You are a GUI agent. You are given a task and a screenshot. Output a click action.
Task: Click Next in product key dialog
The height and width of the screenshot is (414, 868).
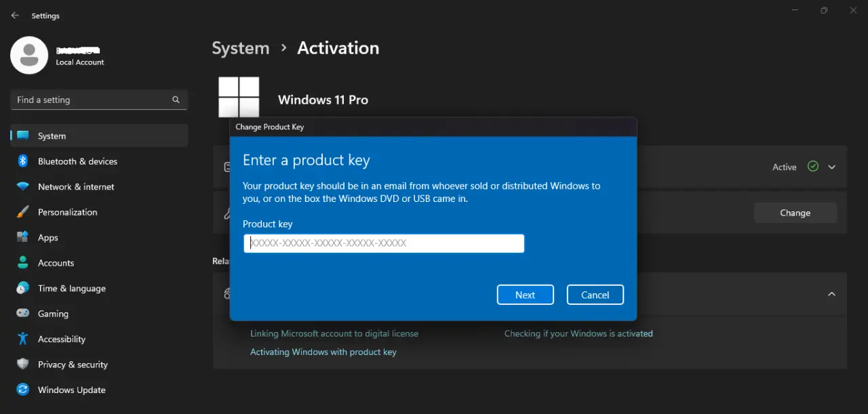click(526, 295)
